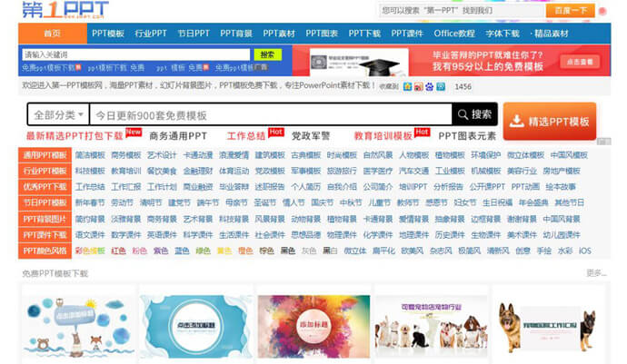
Task: Click the main search field with 今日更新900套免费模板
Action: coord(271,115)
